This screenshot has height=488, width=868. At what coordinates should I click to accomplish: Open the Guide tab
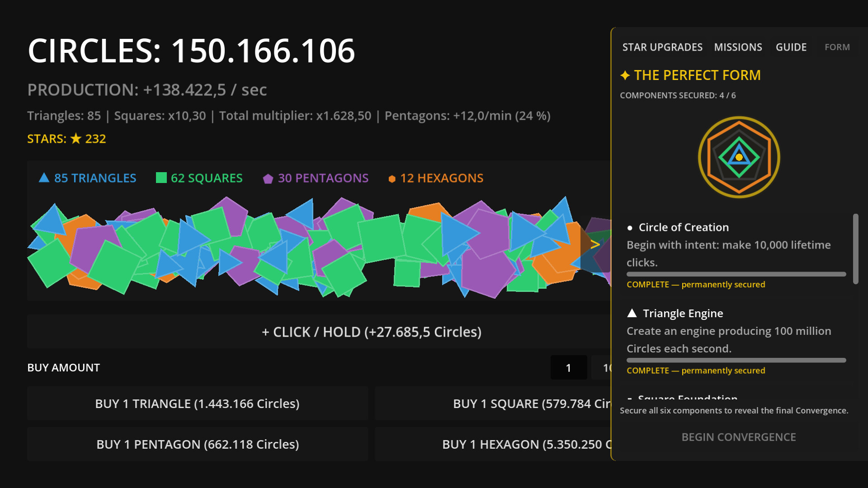pyautogui.click(x=791, y=47)
